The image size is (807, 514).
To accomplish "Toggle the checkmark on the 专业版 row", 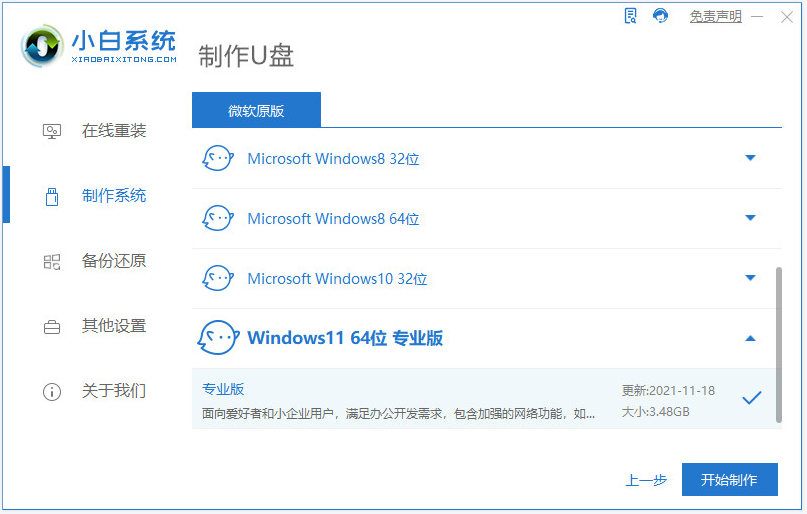I will pos(751,398).
